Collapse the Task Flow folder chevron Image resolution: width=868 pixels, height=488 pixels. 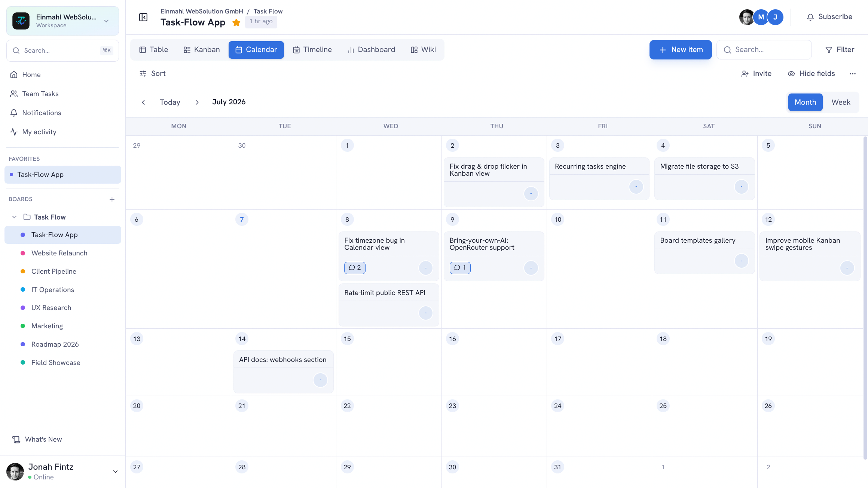[14, 217]
